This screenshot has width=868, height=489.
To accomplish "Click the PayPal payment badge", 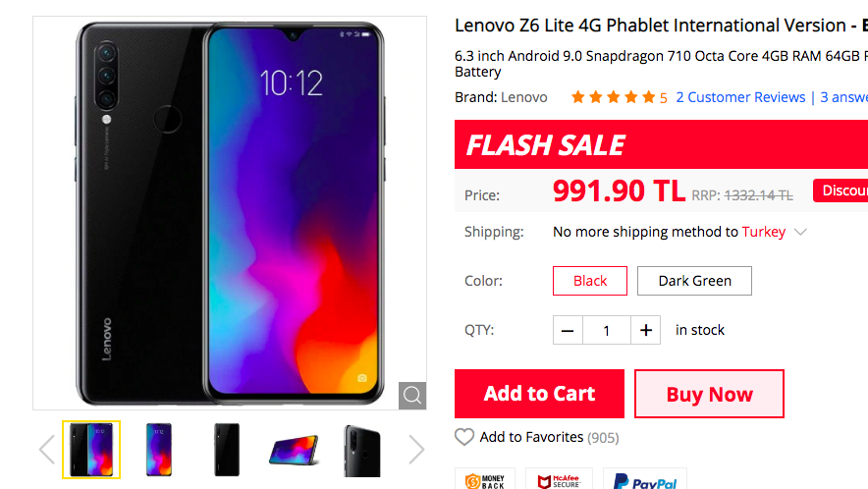I will [645, 479].
